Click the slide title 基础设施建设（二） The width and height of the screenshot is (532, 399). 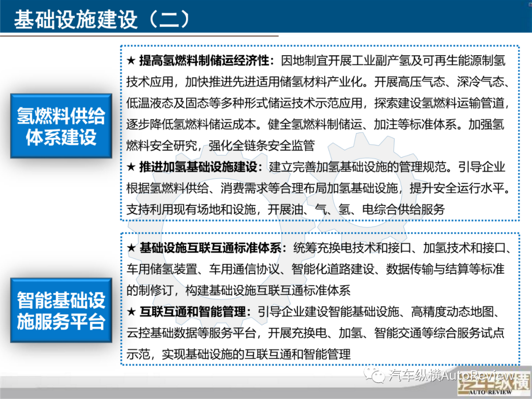click(101, 20)
